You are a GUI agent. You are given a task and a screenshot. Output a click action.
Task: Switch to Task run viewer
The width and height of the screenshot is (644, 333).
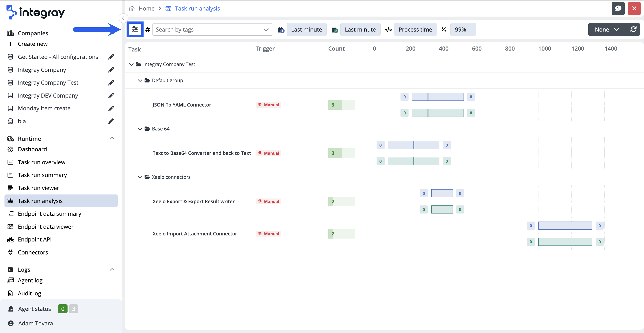pos(38,188)
